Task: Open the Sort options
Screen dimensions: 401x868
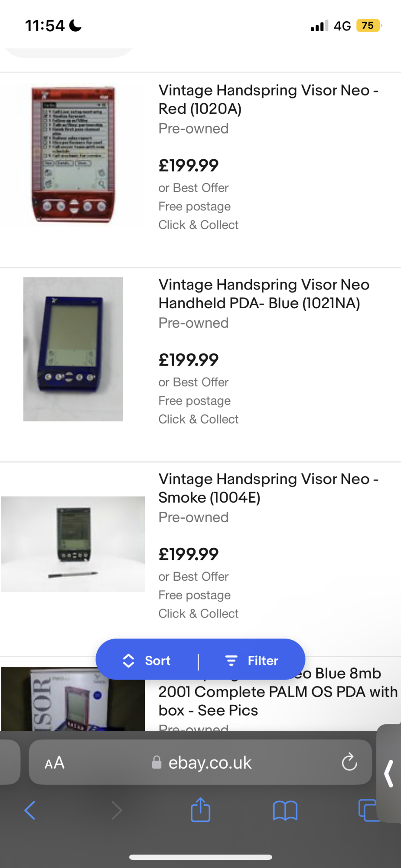Action: click(x=147, y=661)
